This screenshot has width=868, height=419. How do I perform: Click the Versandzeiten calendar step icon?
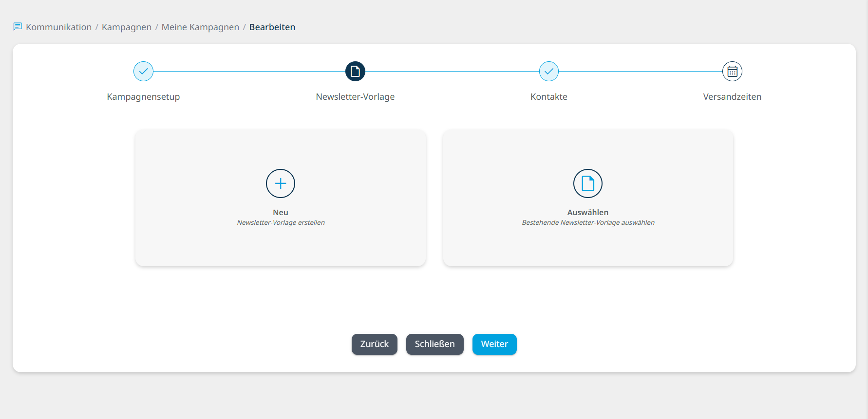pos(732,72)
